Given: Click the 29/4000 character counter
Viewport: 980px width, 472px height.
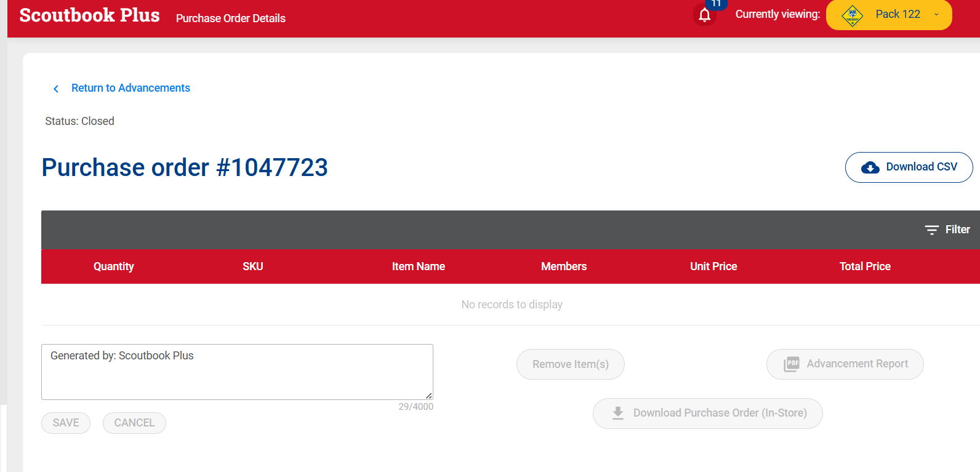Looking at the screenshot, I should point(416,407).
